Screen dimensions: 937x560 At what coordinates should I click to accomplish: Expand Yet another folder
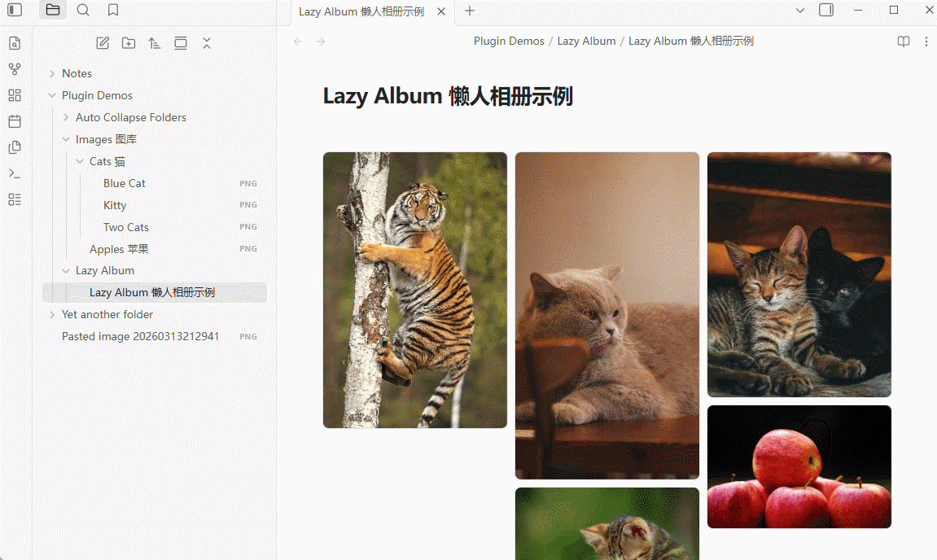[x=52, y=314]
